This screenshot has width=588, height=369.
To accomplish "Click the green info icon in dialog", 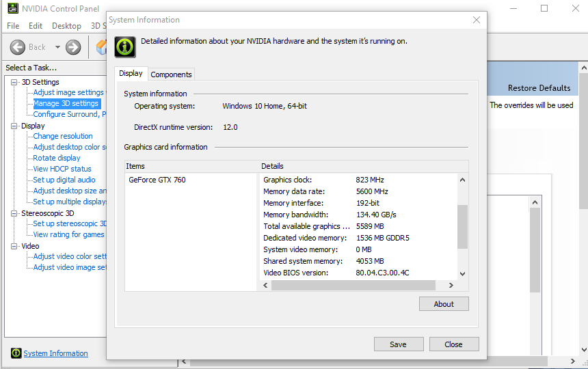I will [x=125, y=47].
